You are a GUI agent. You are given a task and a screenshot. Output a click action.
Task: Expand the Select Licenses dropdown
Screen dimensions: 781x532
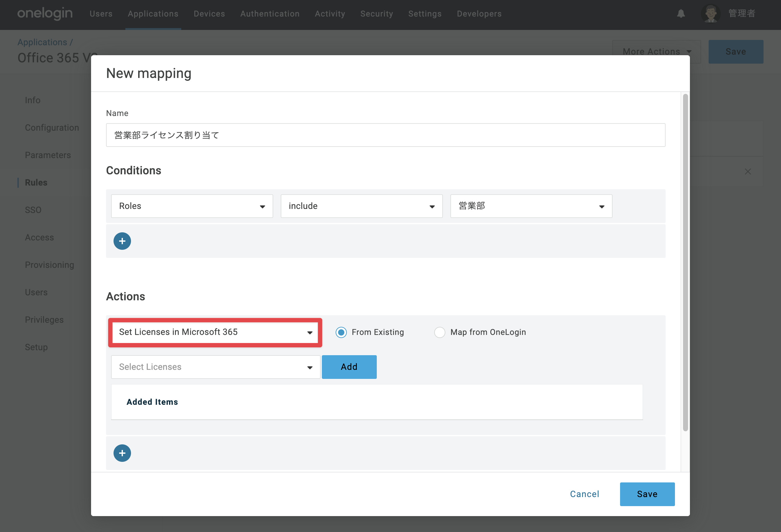216,367
